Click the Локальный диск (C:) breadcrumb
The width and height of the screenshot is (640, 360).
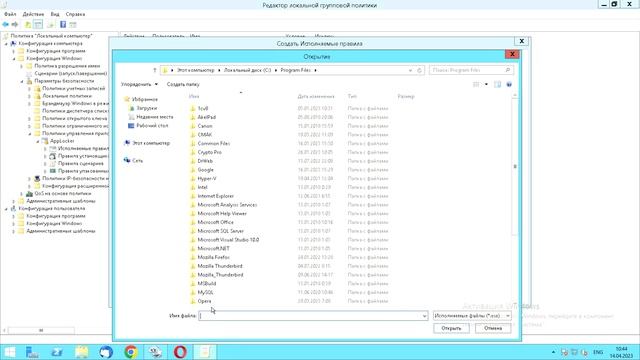(x=247, y=70)
